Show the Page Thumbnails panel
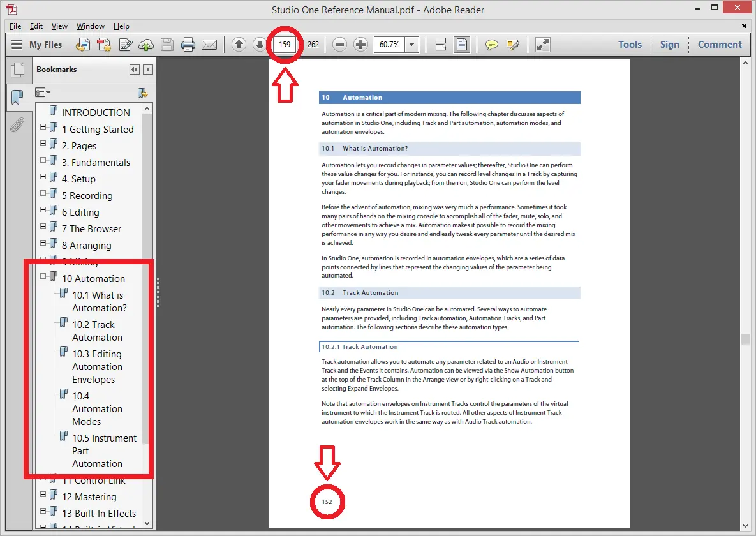This screenshot has width=756, height=536. click(x=17, y=70)
